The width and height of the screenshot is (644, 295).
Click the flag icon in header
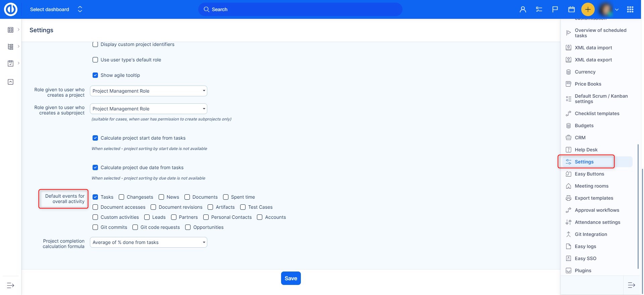point(555,9)
